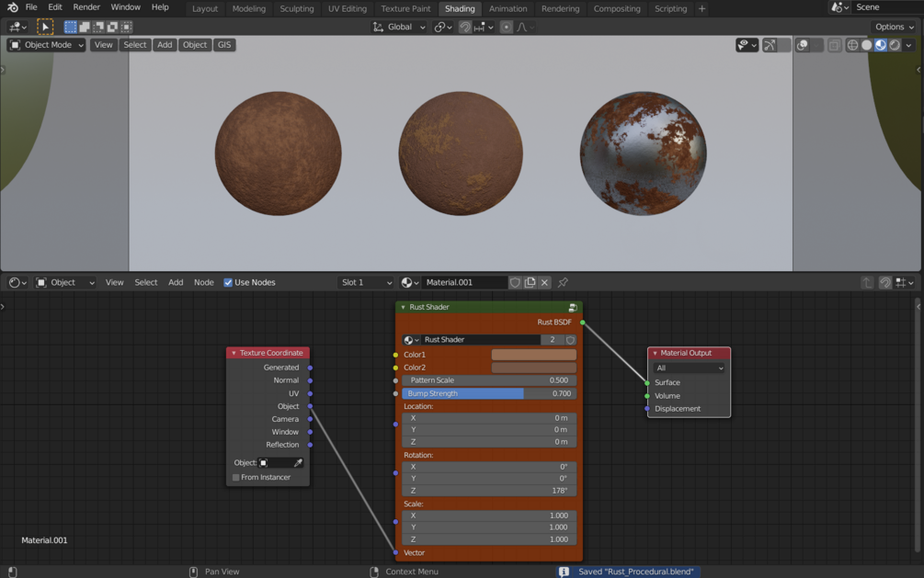Duplicate Material.001 with the new material icon
The image size is (924, 578).
click(530, 283)
